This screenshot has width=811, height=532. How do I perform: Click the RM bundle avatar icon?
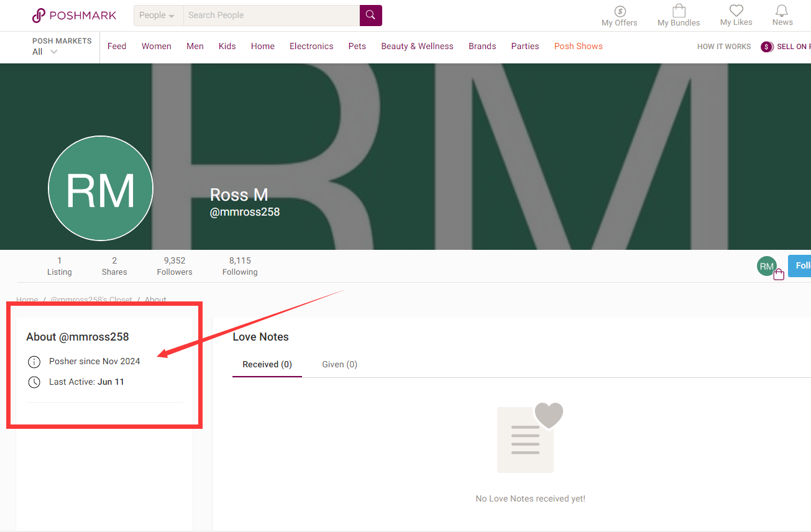click(770, 267)
